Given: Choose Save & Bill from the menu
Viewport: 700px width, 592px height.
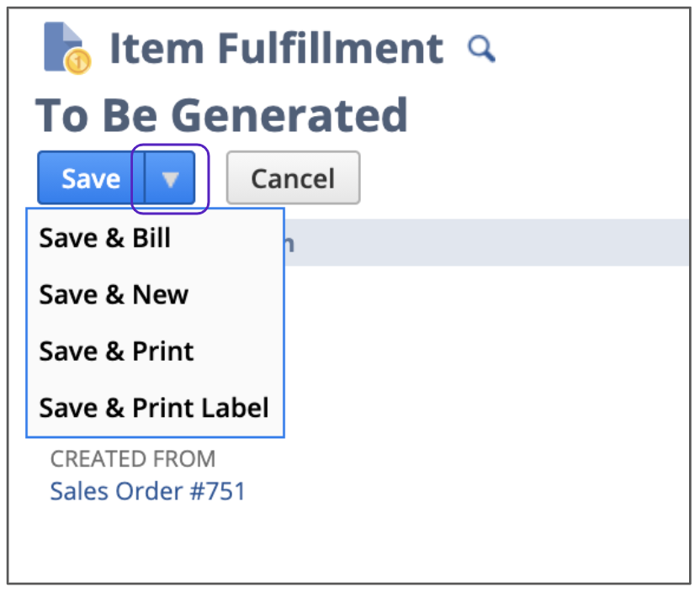Looking at the screenshot, I should tap(105, 239).
